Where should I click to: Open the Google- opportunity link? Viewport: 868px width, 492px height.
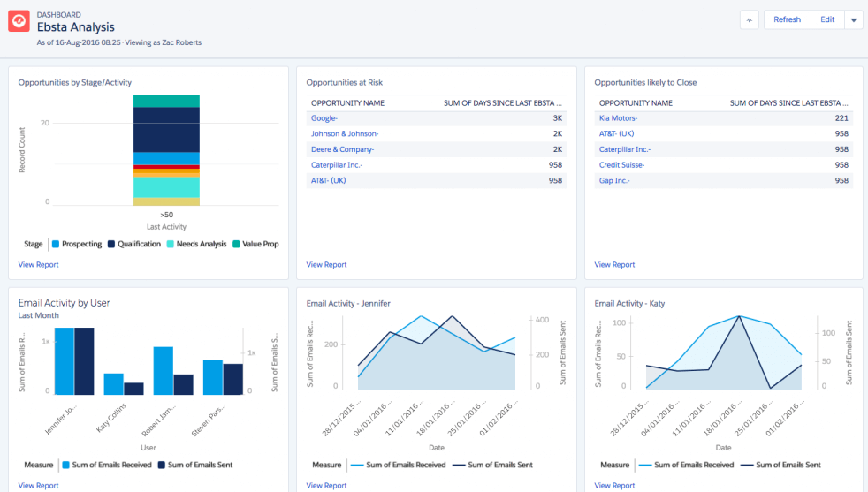[324, 117]
